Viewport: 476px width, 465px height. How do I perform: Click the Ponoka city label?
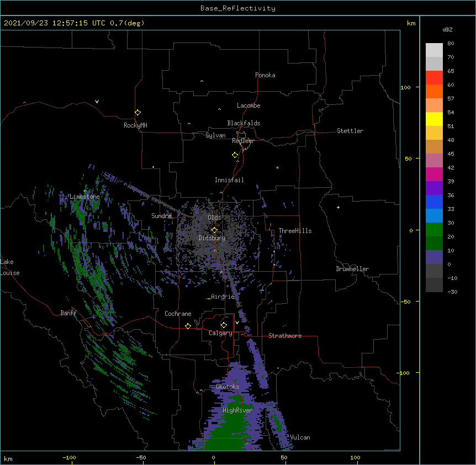coord(265,75)
